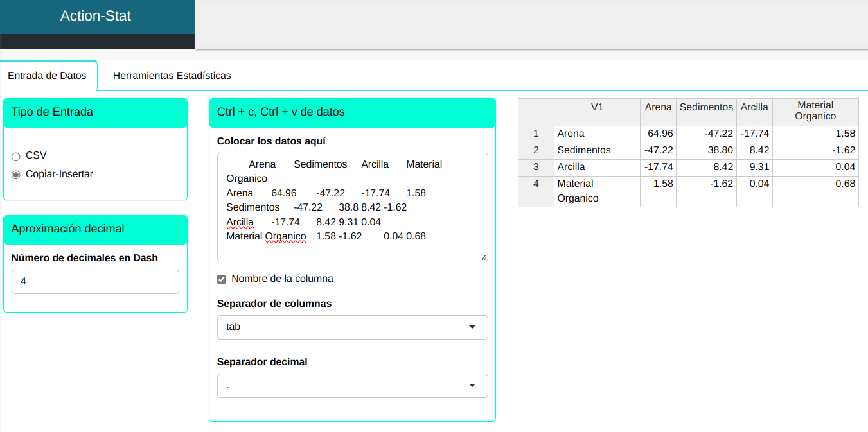Select the Material Organico column header

click(x=815, y=110)
